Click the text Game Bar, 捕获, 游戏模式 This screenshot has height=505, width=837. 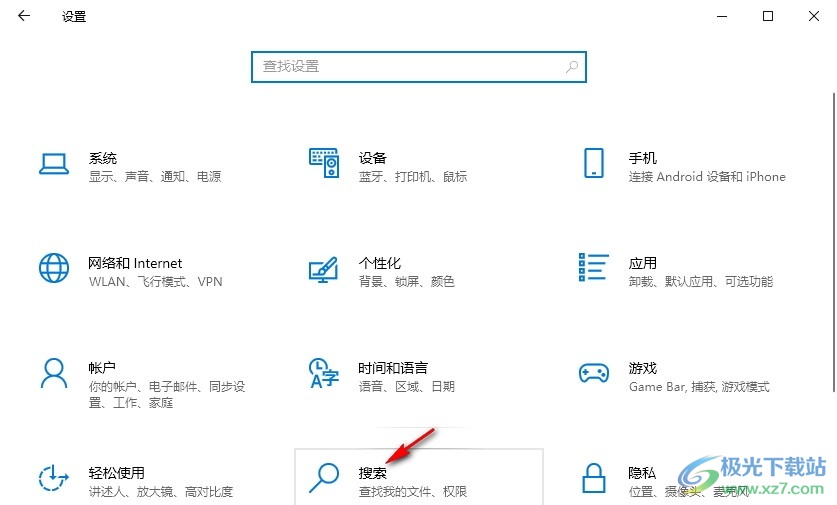pos(699,386)
